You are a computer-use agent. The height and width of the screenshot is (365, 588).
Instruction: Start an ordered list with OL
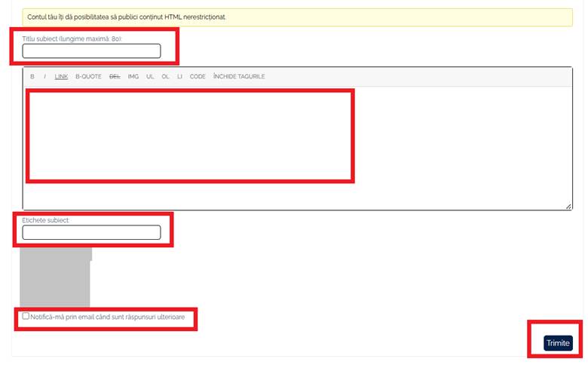165,77
